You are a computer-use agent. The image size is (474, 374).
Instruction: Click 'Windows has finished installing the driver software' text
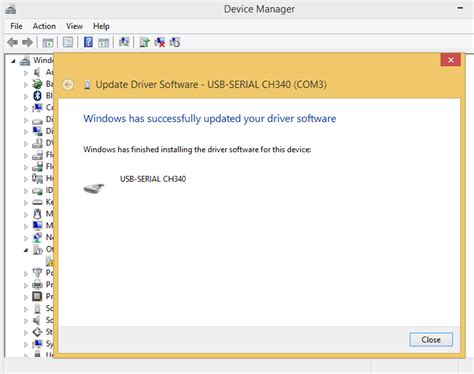click(197, 150)
